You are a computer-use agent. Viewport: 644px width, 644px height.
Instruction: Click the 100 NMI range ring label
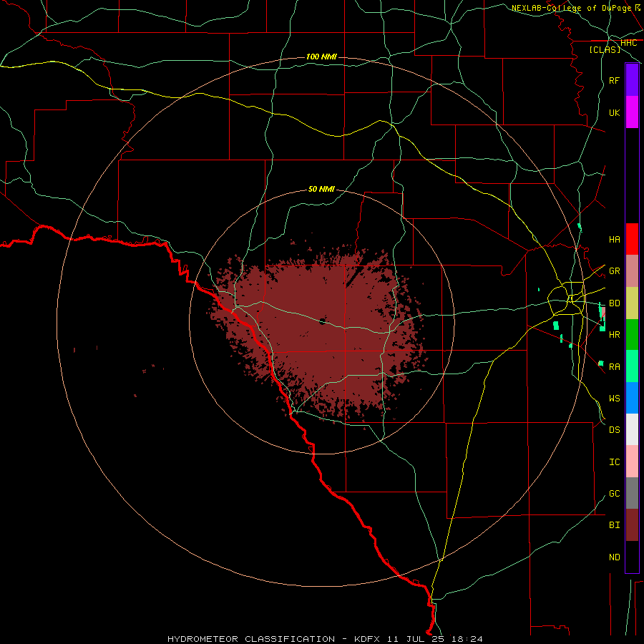tap(321, 57)
